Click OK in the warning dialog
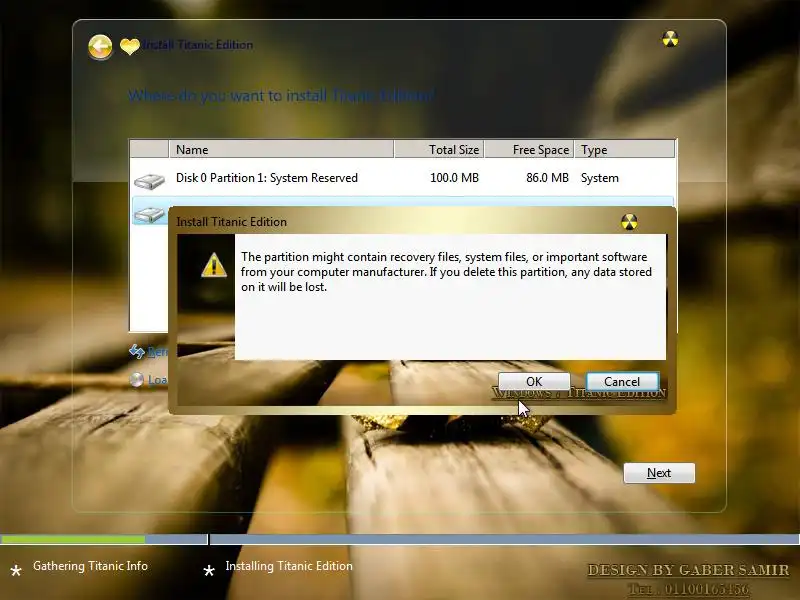 click(x=534, y=382)
